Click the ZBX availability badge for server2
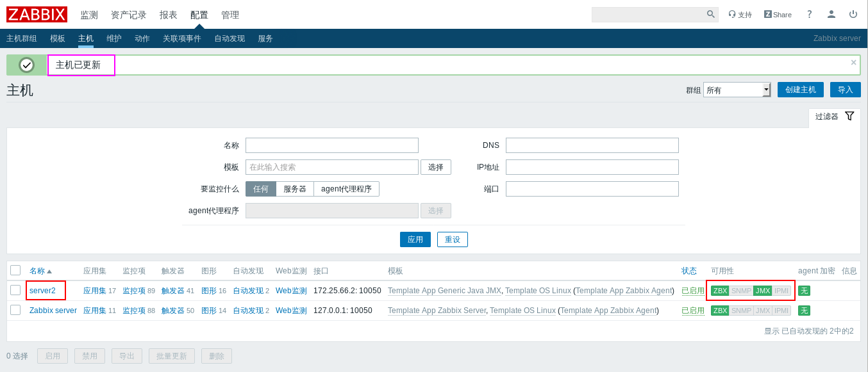Screen dimensions: 868x372 tap(720, 291)
